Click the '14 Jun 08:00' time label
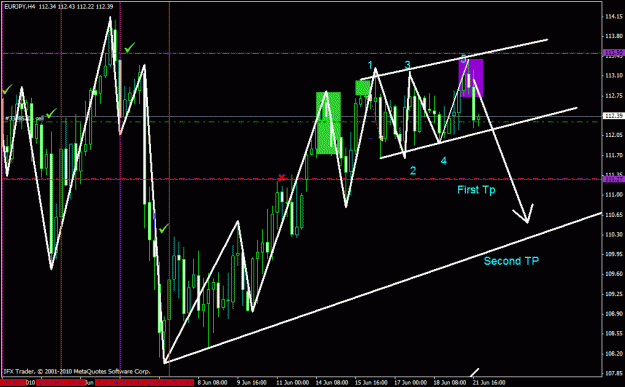The image size is (625, 387). (x=332, y=383)
